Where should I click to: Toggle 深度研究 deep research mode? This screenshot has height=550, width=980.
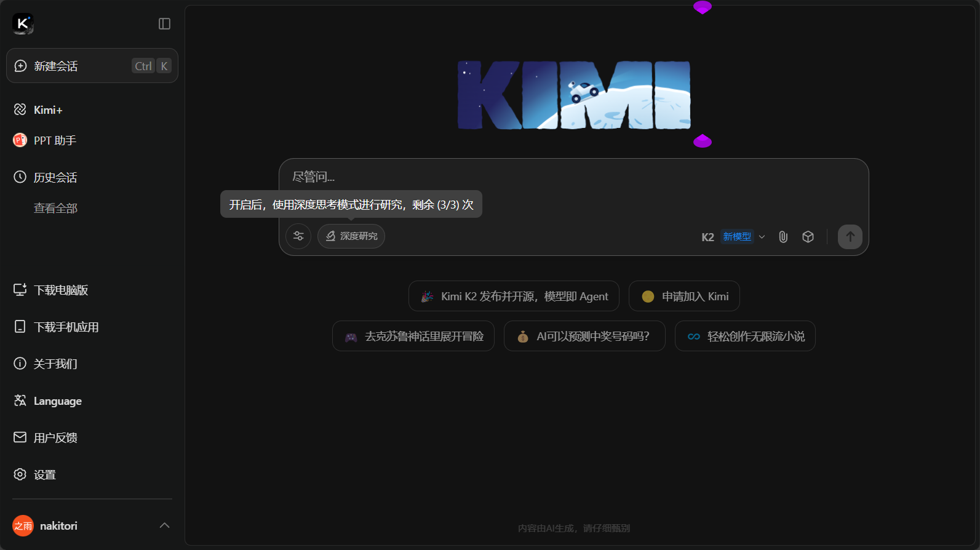pos(351,236)
